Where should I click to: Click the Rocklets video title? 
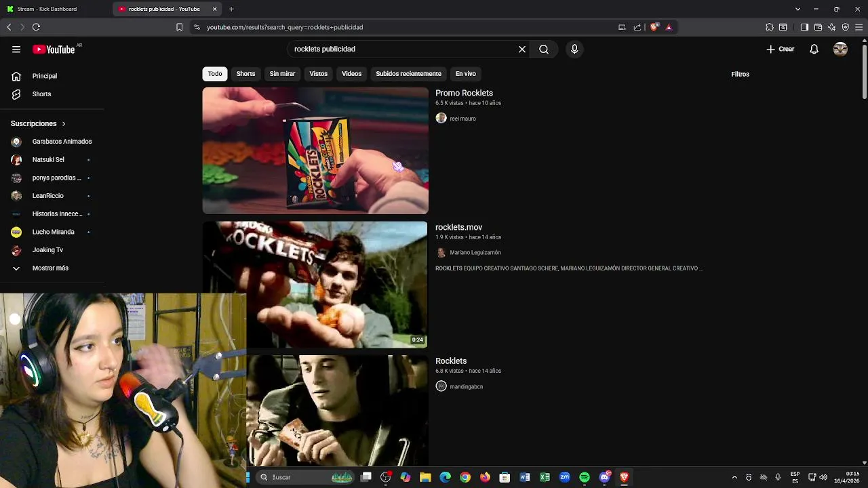pos(451,361)
